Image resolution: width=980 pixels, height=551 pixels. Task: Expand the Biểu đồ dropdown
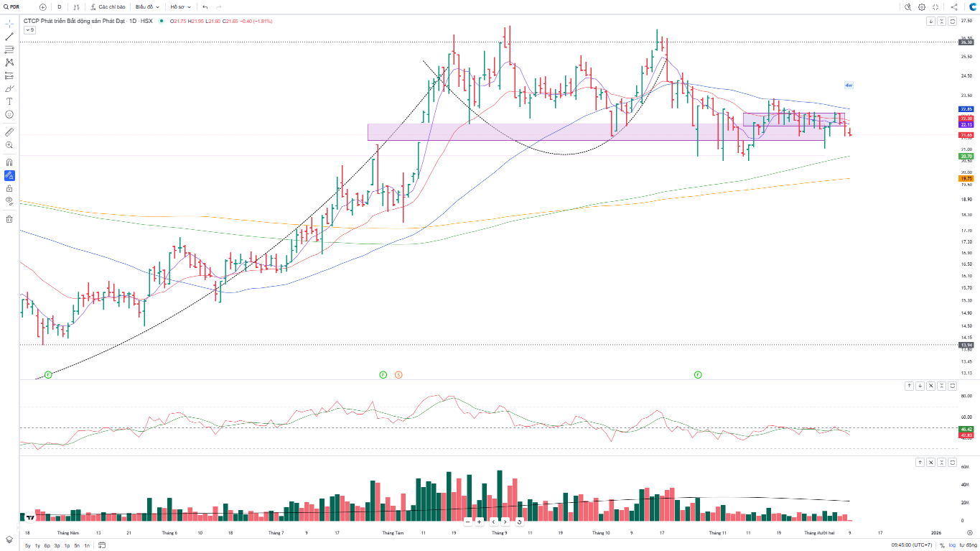[x=147, y=6]
